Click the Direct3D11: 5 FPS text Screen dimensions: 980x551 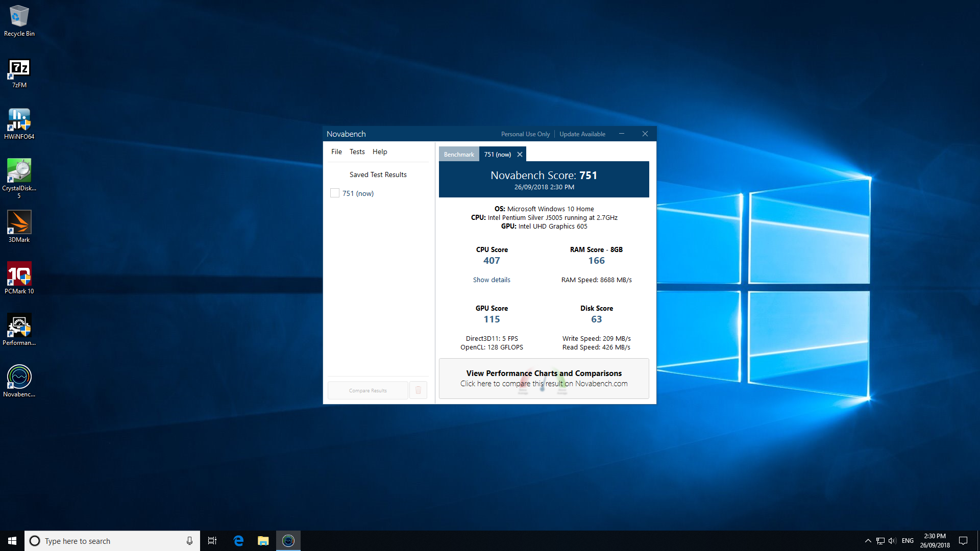[x=492, y=338]
